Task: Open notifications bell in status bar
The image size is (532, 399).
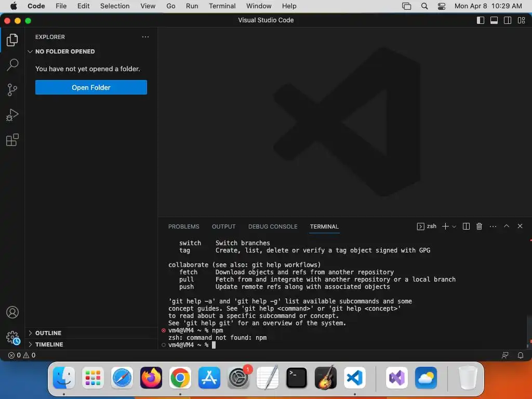Action: coord(520,355)
